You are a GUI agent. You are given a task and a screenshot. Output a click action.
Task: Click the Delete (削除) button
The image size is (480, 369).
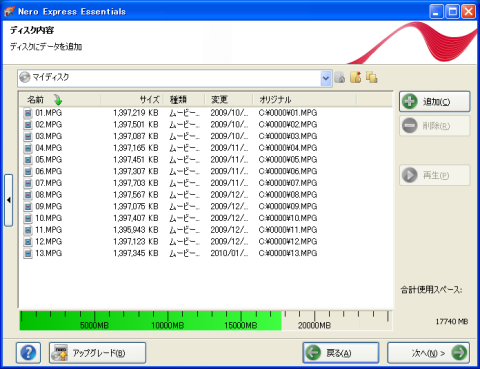435,126
